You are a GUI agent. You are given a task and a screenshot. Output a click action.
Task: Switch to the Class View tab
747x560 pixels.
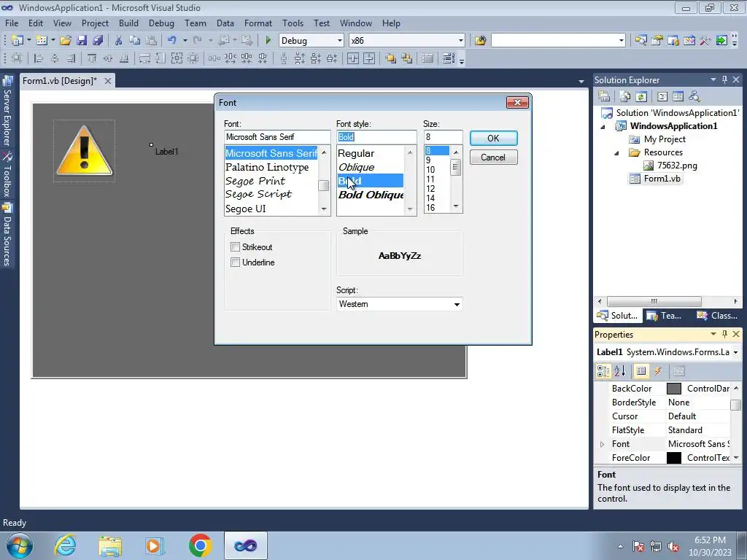pos(717,315)
